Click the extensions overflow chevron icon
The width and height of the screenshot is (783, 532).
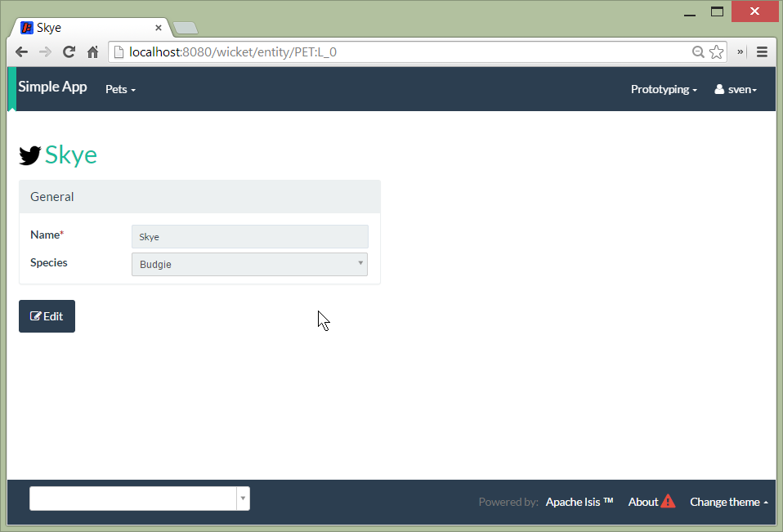point(740,52)
